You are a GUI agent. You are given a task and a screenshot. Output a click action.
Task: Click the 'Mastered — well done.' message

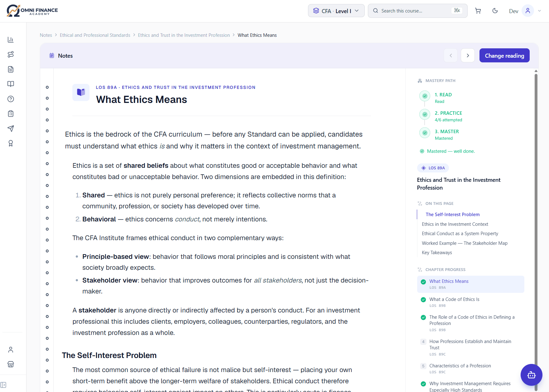click(451, 151)
